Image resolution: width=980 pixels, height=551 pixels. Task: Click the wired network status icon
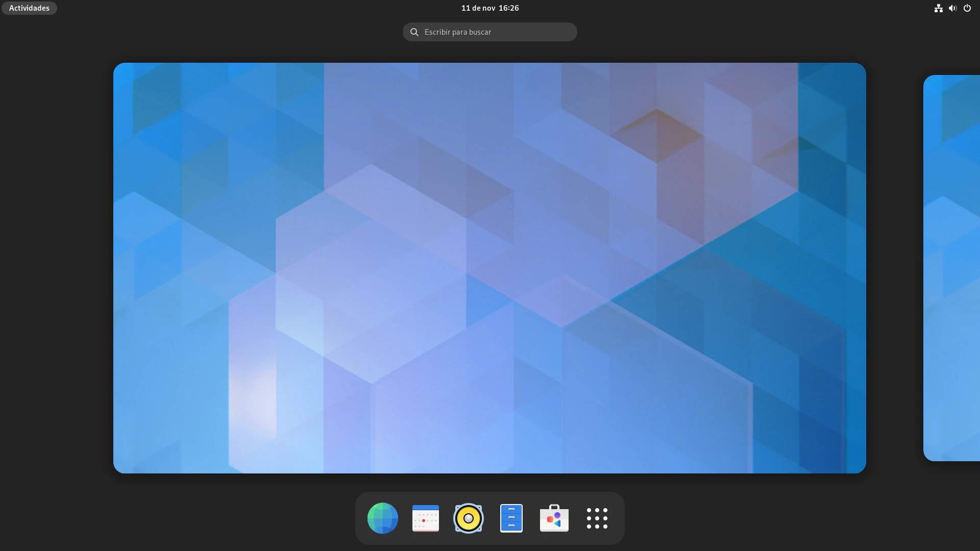click(938, 8)
